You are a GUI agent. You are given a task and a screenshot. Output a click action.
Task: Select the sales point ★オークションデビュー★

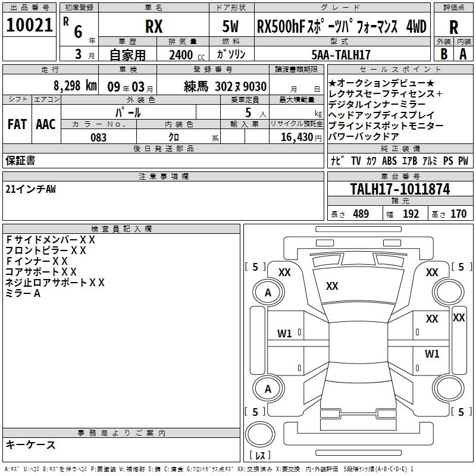381,83
